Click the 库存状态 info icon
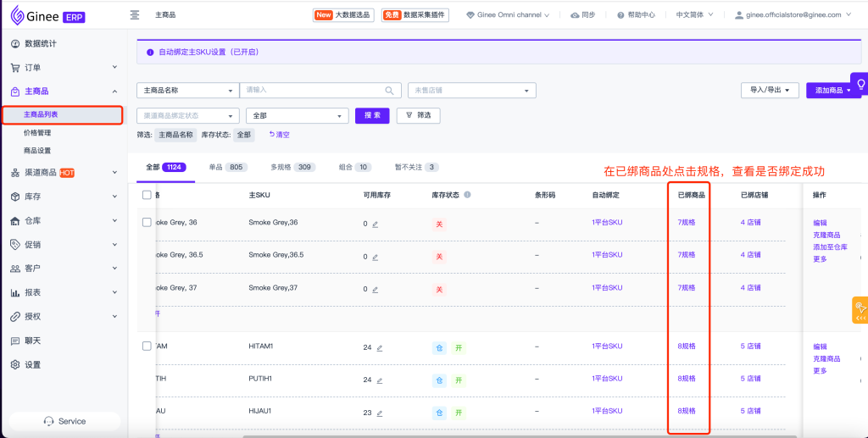Viewport: 868px width, 438px height. click(467, 195)
